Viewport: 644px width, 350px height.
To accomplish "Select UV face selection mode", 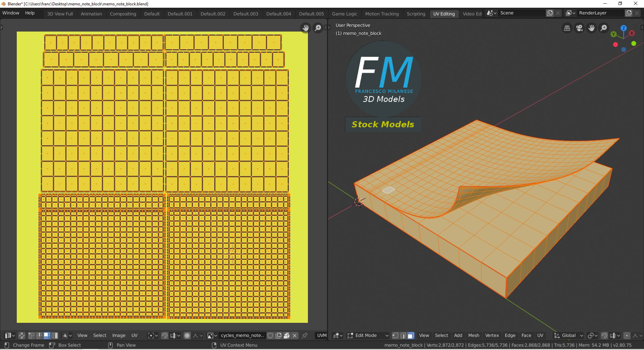I will pos(47,335).
